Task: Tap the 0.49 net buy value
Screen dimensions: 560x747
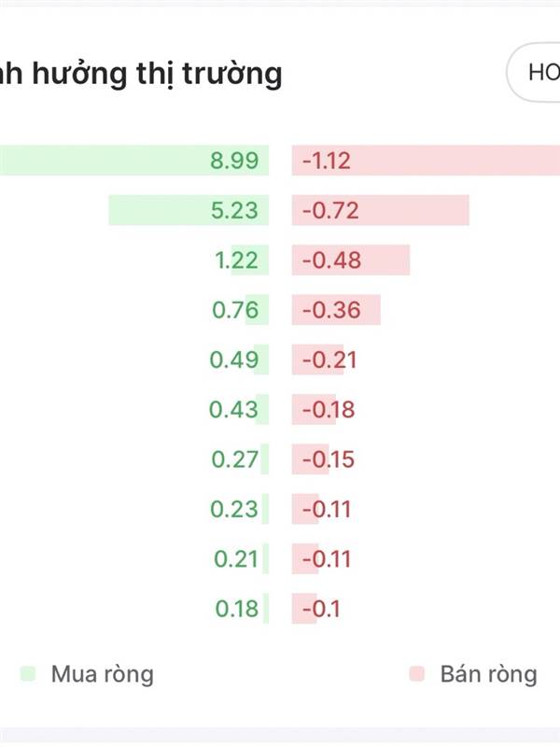Action: 233,359
